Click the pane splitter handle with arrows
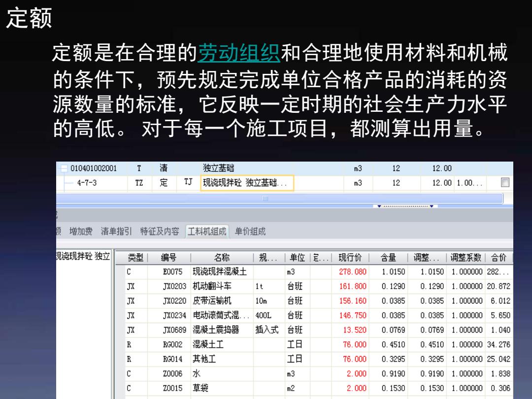The width and height of the screenshot is (532, 399). click(x=405, y=206)
